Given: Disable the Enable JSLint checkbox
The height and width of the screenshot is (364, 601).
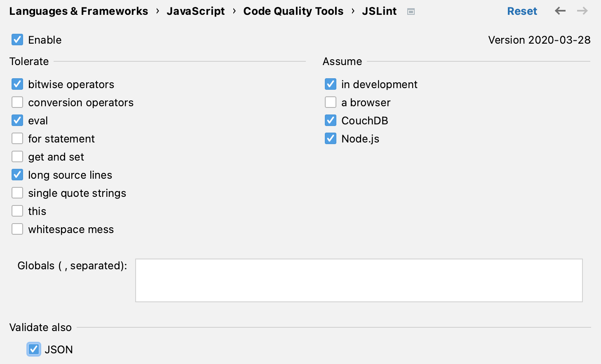Looking at the screenshot, I should [x=17, y=40].
